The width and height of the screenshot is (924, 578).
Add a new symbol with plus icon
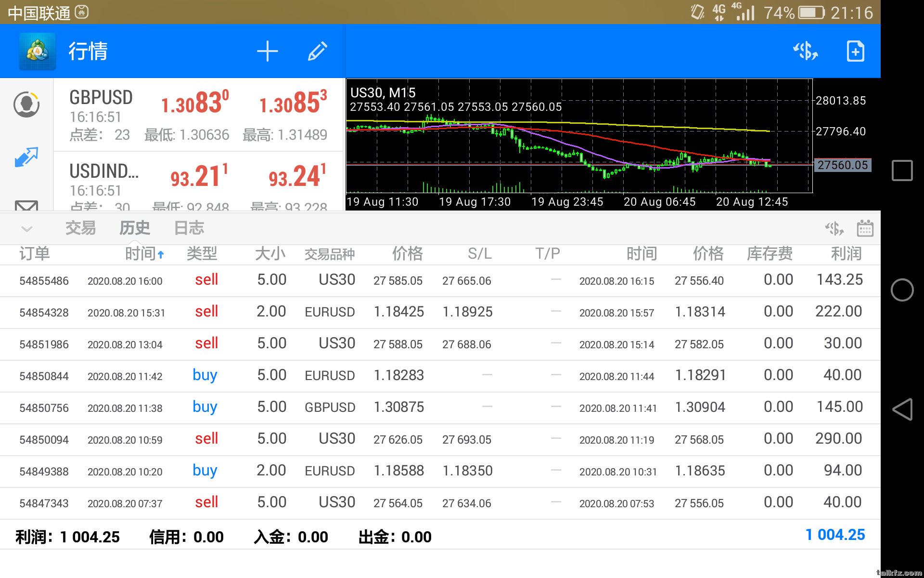tap(268, 51)
